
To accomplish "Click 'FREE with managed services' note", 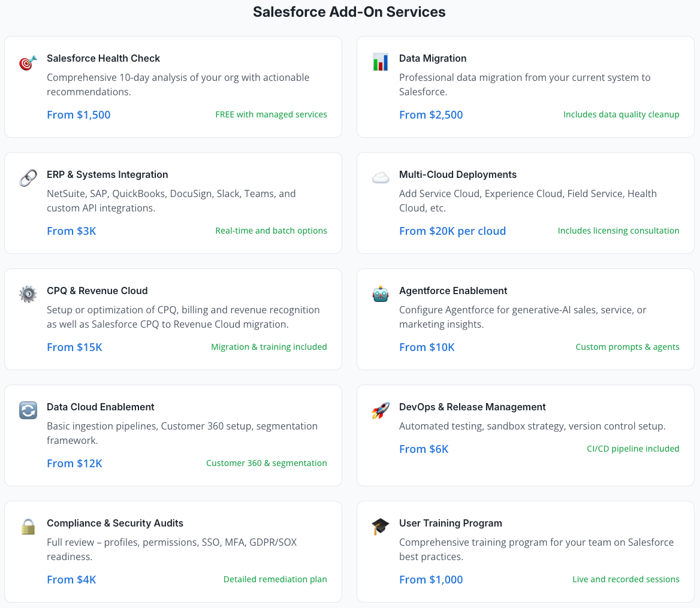I will click(x=271, y=114).
